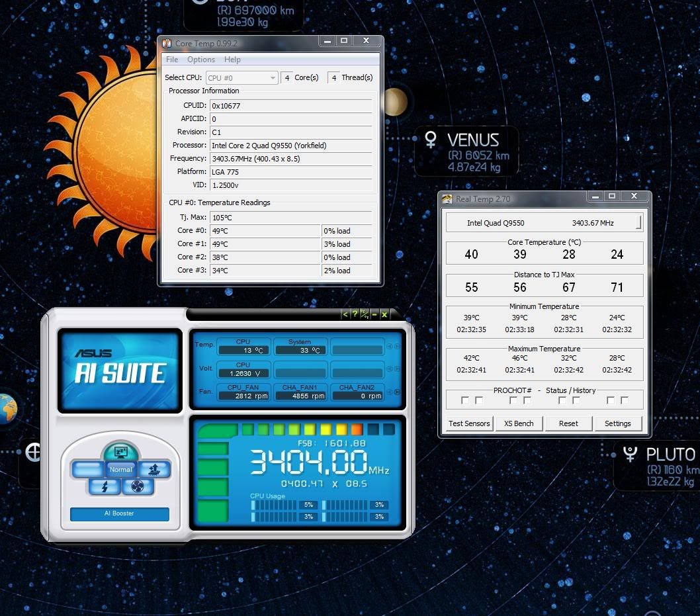
Task: Close AI Suite with the green X icon
Action: (x=384, y=314)
